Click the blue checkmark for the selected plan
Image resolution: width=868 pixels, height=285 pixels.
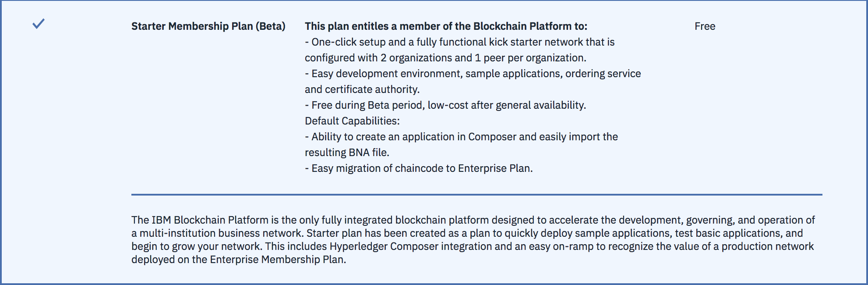coord(39,24)
